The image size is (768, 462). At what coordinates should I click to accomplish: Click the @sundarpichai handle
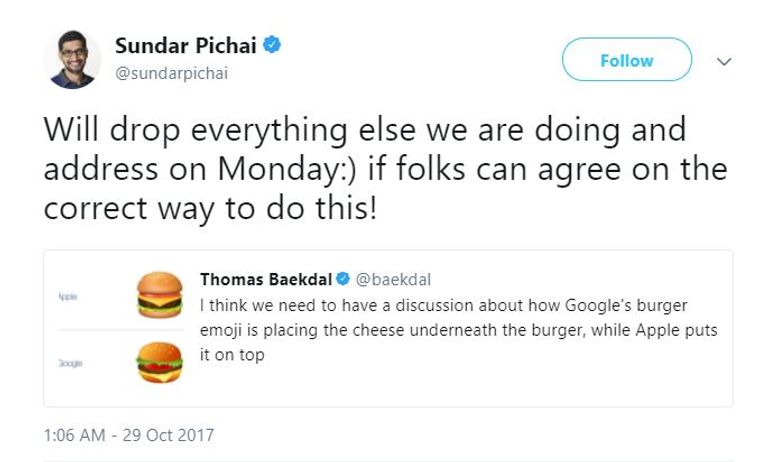[x=172, y=74]
